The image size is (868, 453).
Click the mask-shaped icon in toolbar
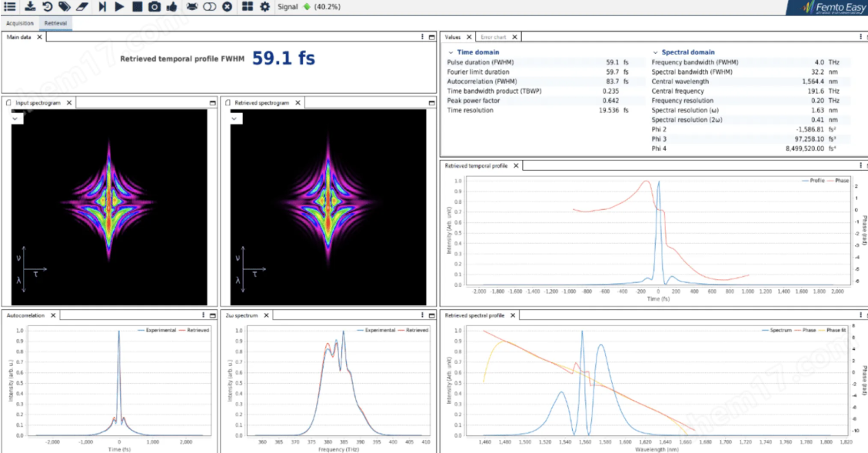click(x=191, y=7)
